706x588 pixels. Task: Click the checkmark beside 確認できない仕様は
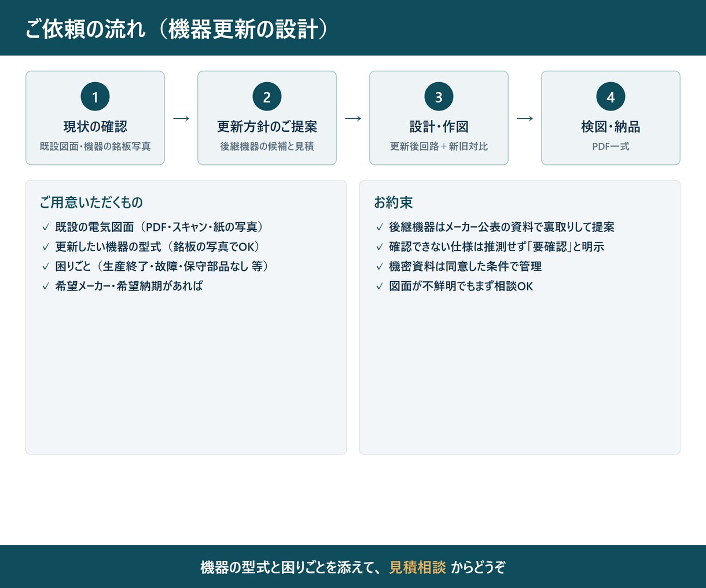tap(380, 247)
